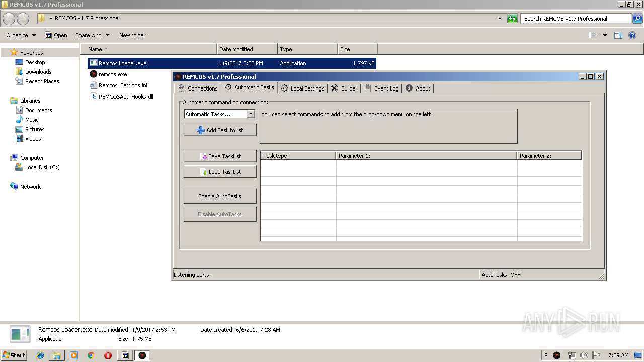Click the taskbar clock showing 7:29 AM
The image size is (644, 362).
pyautogui.click(x=618, y=355)
